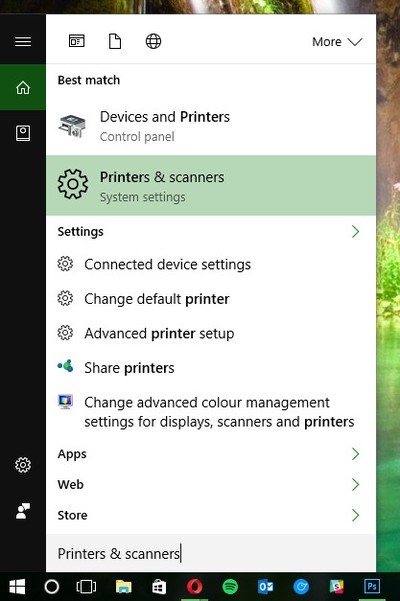This screenshot has height=601, width=400.
Task: Switch to Photoshop on the taskbar
Action: [372, 586]
